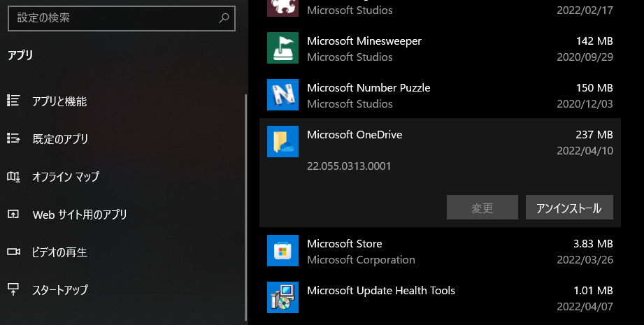Image resolution: width=644 pixels, height=325 pixels.
Task: Click the 既定のアプリ icon
Action: pos(13,138)
